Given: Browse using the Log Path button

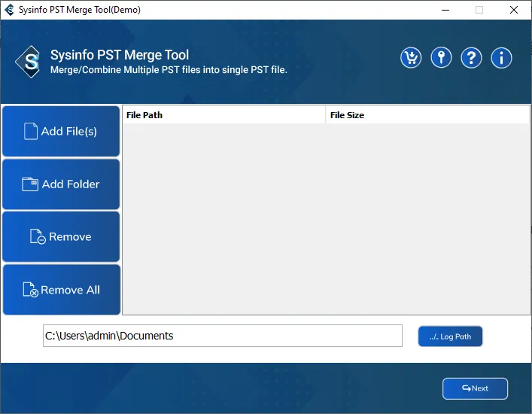Looking at the screenshot, I should [450, 336].
